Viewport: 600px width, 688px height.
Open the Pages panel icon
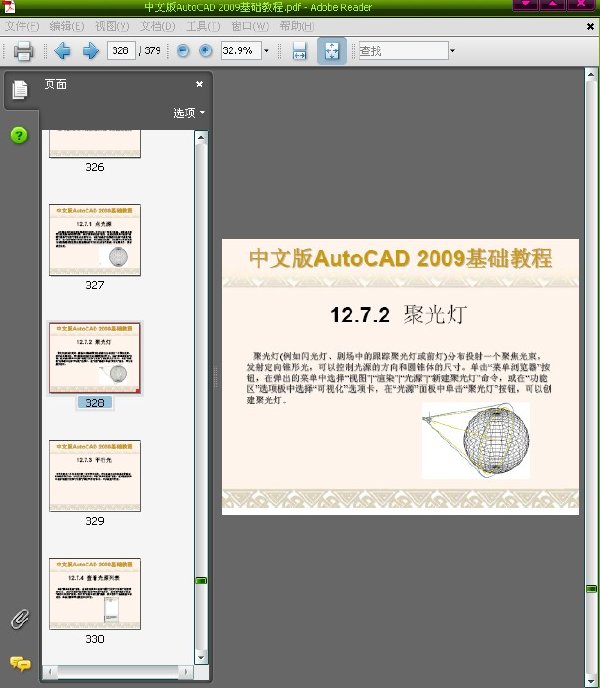[20, 90]
